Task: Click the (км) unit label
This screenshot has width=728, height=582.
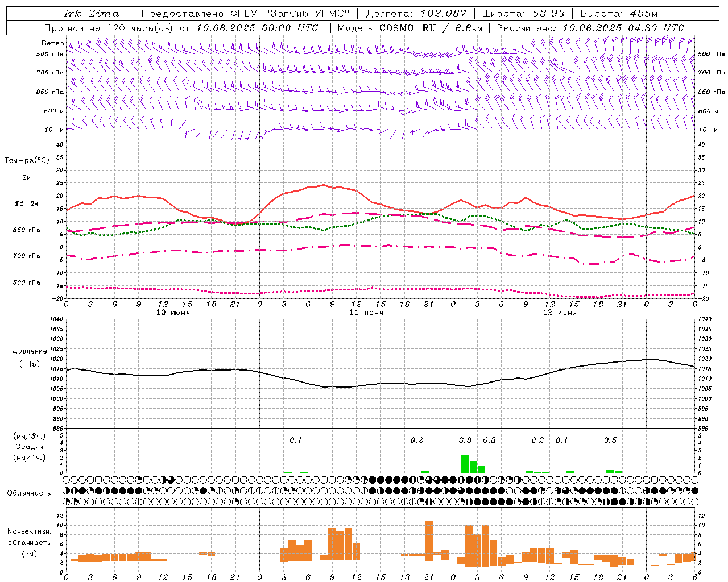Action: click(29, 554)
